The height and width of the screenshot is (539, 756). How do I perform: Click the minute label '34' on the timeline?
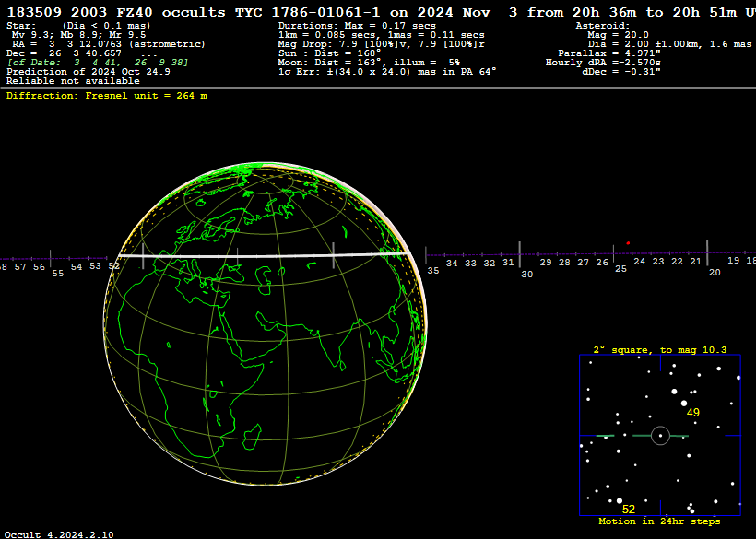point(452,263)
